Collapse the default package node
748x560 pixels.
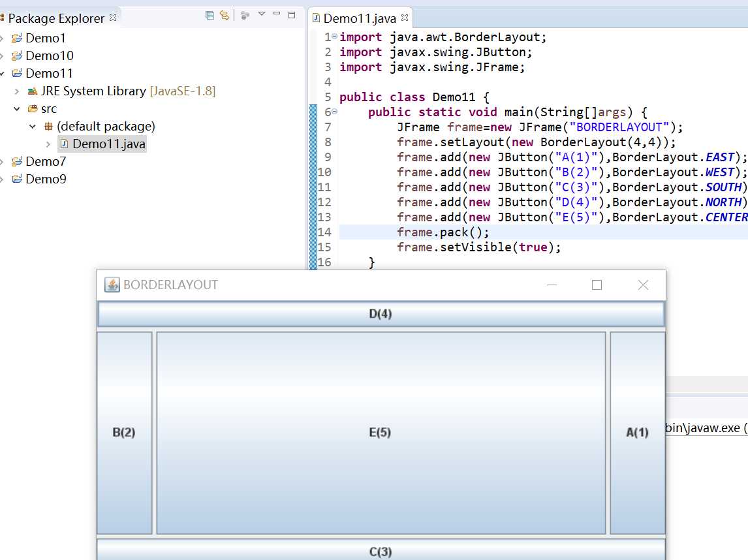pos(33,127)
